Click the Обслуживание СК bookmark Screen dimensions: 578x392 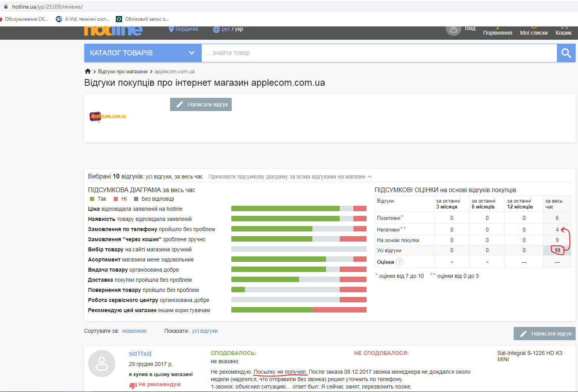click(x=24, y=19)
